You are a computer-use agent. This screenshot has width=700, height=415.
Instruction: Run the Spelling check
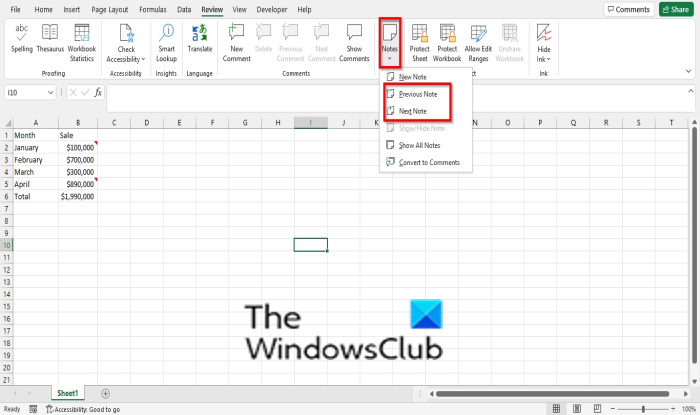click(x=21, y=39)
